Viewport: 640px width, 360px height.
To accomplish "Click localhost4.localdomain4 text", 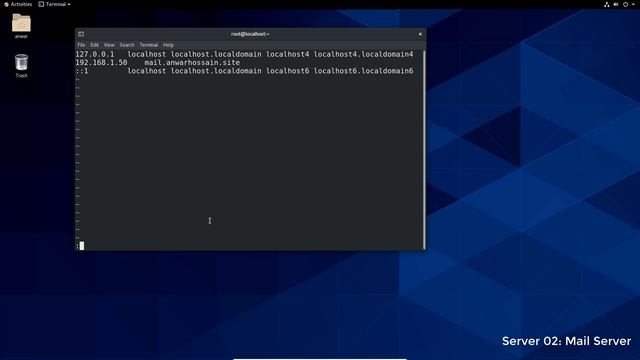I will point(363,54).
